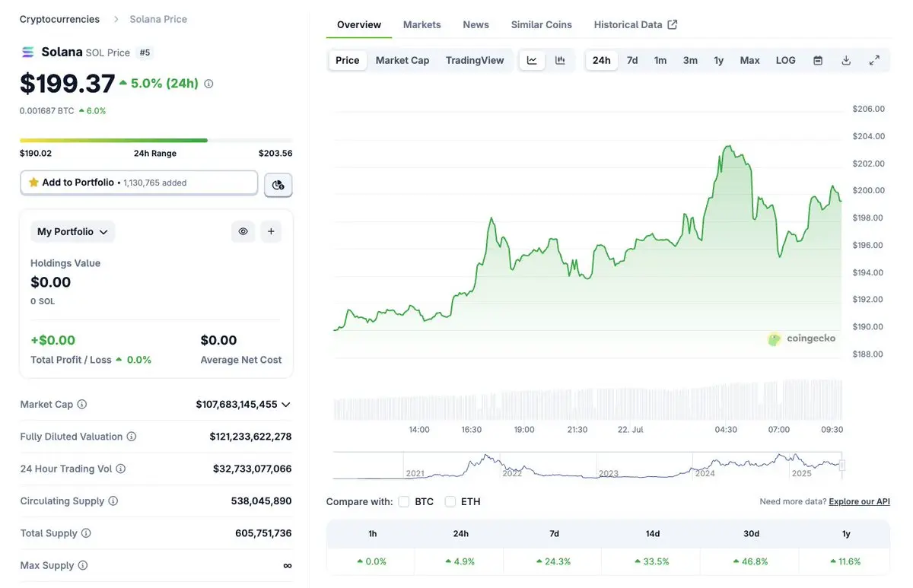Screen dimensions: 913x588
Task: Open the Explore our API link
Action: coord(860,501)
